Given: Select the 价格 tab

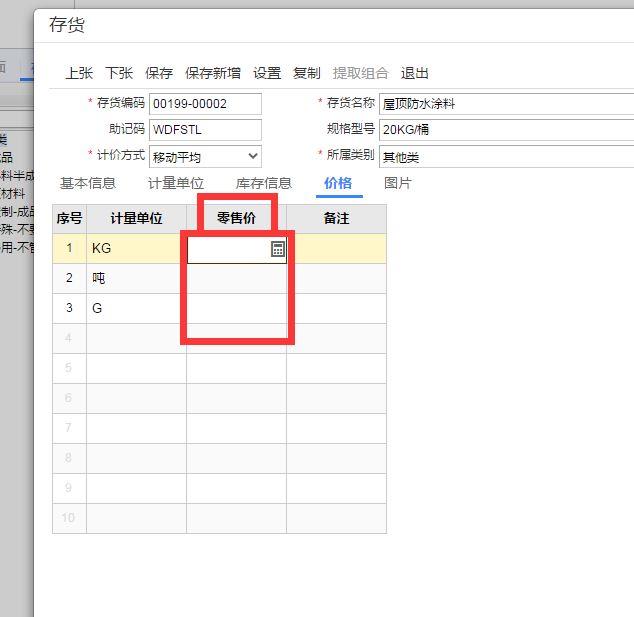Looking at the screenshot, I should 338,183.
